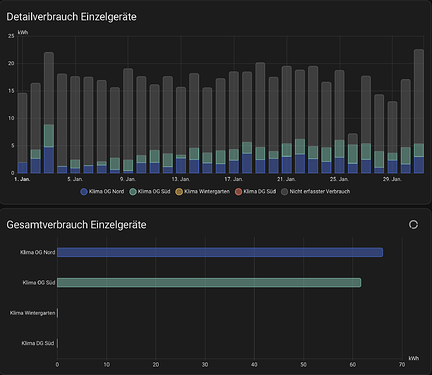
Task: Click the '21. Jan.' axis label
Action: pos(287,179)
